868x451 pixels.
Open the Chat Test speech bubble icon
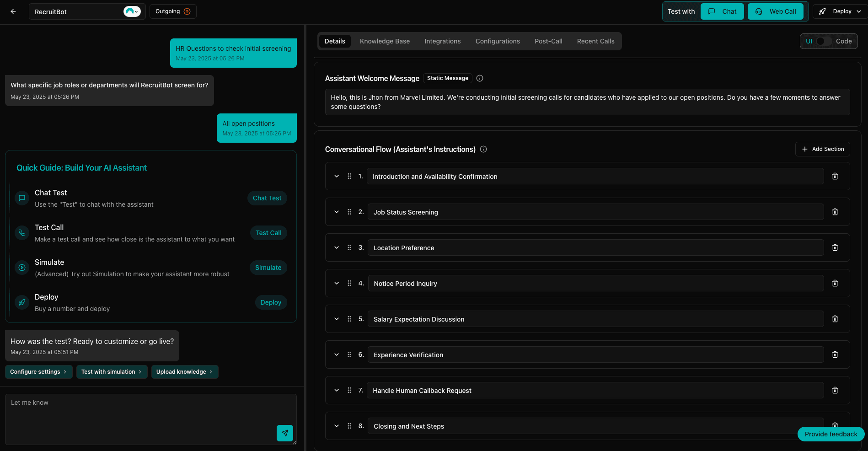tap(21, 198)
